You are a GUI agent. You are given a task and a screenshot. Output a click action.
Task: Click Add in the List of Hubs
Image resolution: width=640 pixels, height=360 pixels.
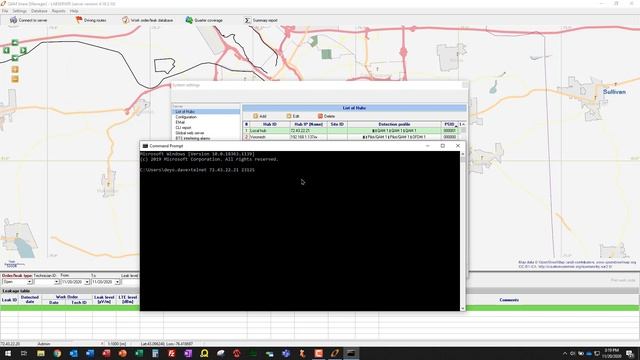(x=260, y=116)
